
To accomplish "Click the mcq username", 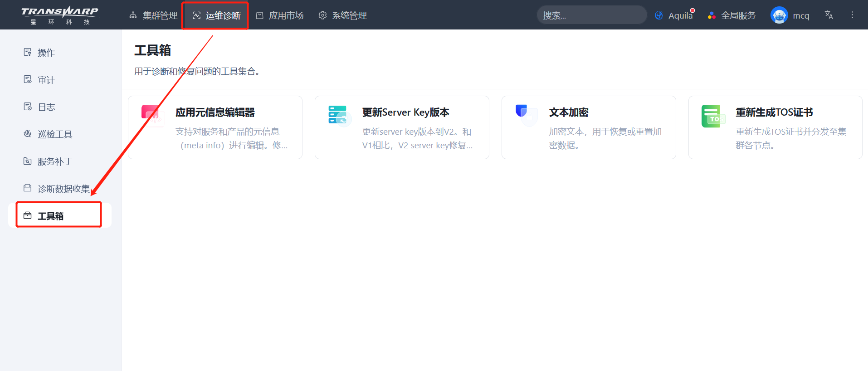I will click(801, 15).
